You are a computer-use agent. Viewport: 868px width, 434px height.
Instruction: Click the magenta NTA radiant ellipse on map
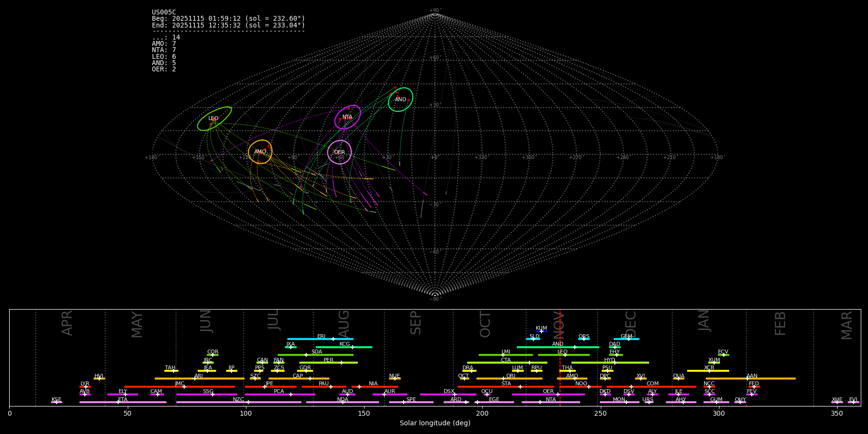click(x=348, y=117)
